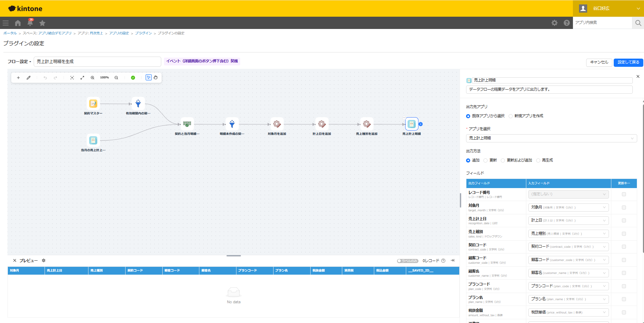Toggle the ラベルのみ switch
Viewport: 644px width, 323px height.
click(408, 261)
